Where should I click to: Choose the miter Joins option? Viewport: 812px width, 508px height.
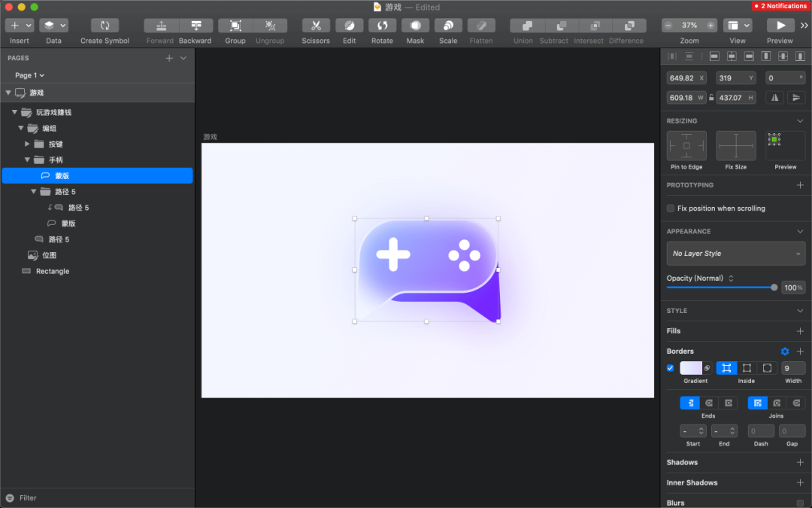coord(758,403)
